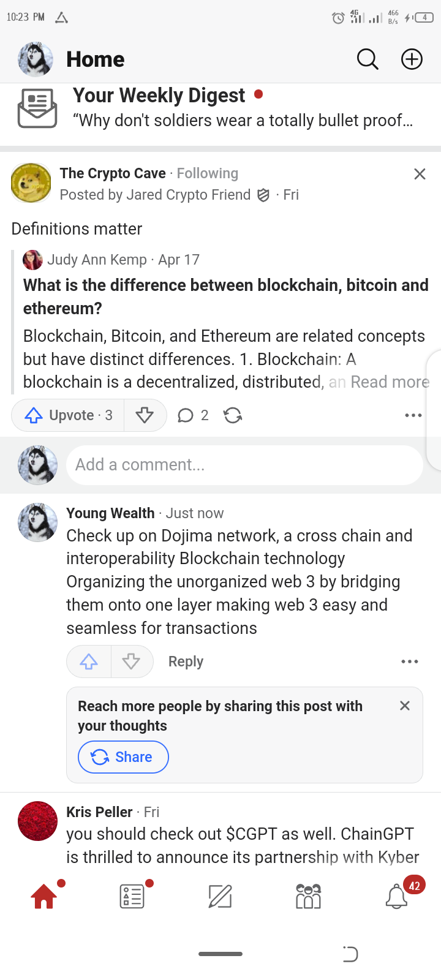This screenshot has width=441, height=980.
Task: Focus the Add a comment field
Action: (x=244, y=465)
